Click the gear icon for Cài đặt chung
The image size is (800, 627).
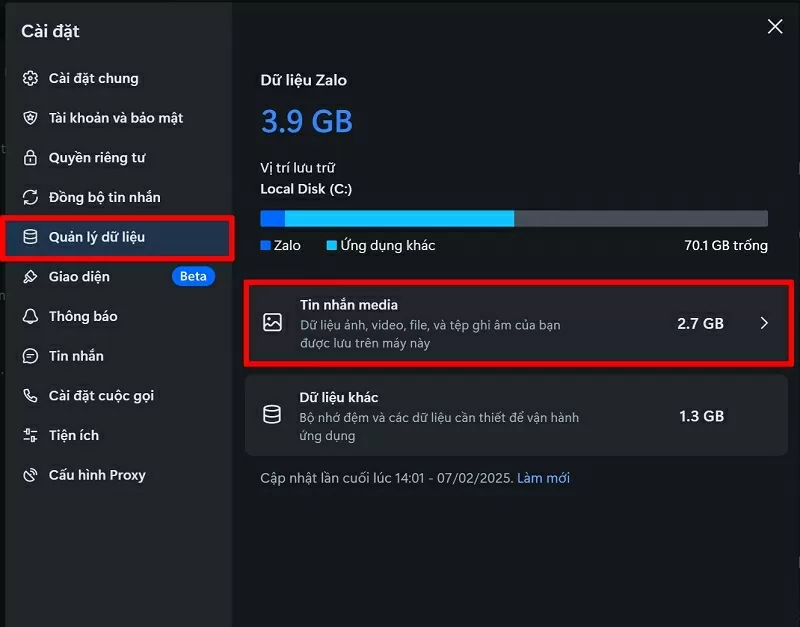30,78
